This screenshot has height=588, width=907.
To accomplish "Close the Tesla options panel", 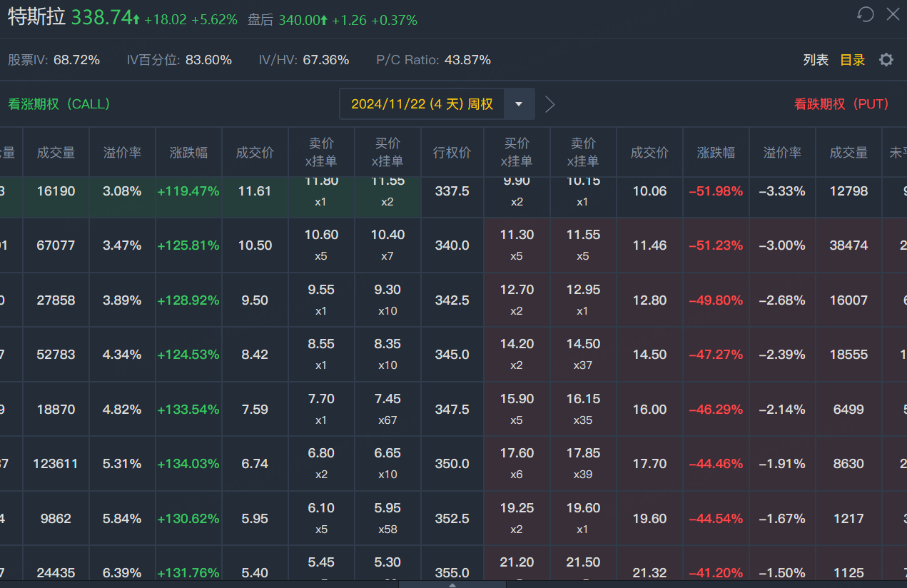I will coord(893,14).
